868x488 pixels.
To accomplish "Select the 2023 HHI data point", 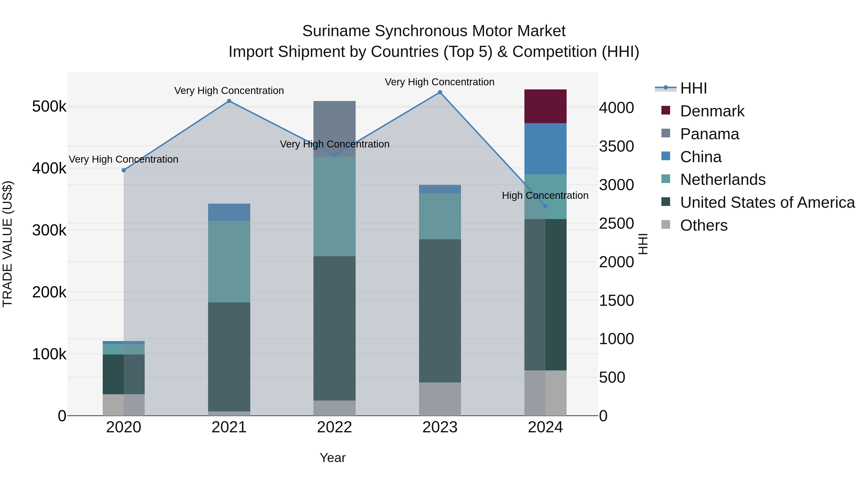I will (440, 92).
